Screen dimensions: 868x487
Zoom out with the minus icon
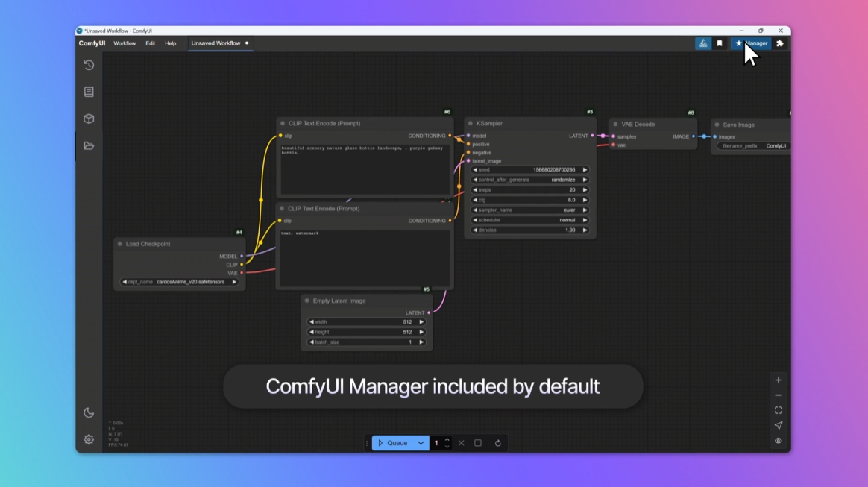[x=779, y=395]
